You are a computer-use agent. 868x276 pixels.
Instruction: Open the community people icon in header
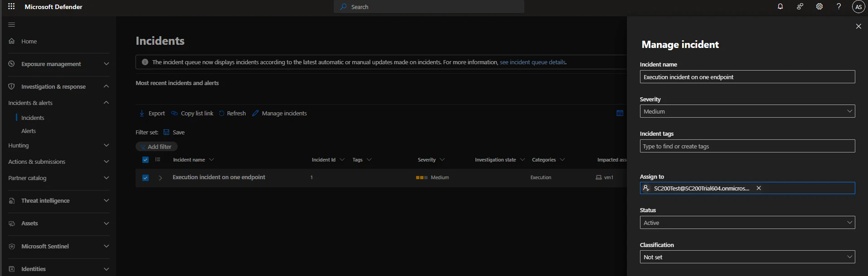click(800, 6)
